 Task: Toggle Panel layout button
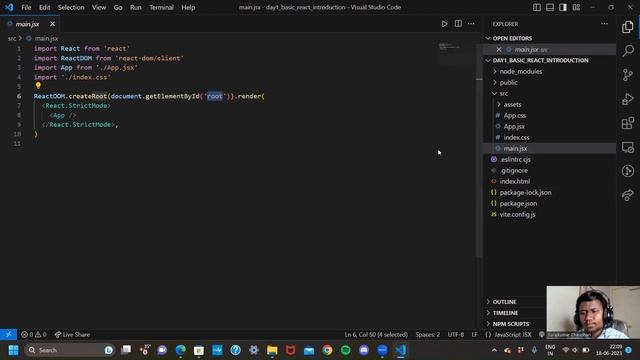coord(550,7)
